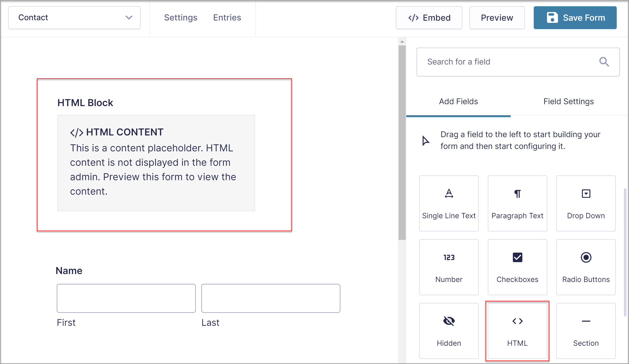Click the Name field label
629x364 pixels.
click(69, 271)
